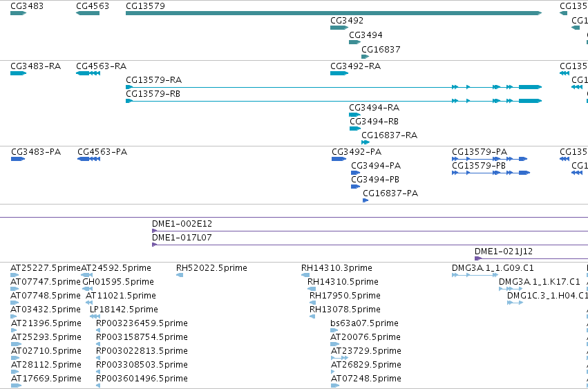Click the DME1-021J12 clone marker
588x389 pixels.
coord(478,258)
